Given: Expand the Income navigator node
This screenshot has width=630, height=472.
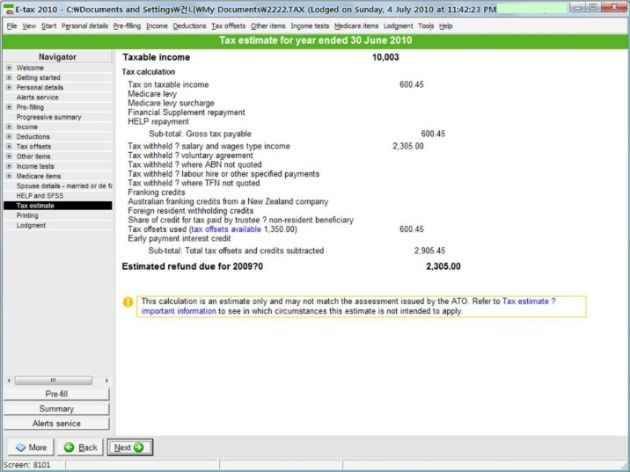Looking at the screenshot, I should [x=9, y=127].
